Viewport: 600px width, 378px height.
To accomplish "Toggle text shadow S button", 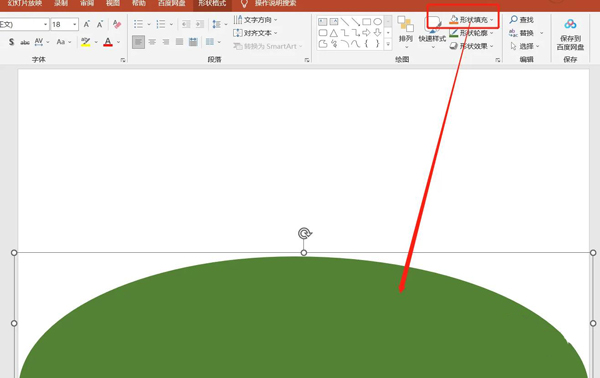I will click(x=11, y=42).
